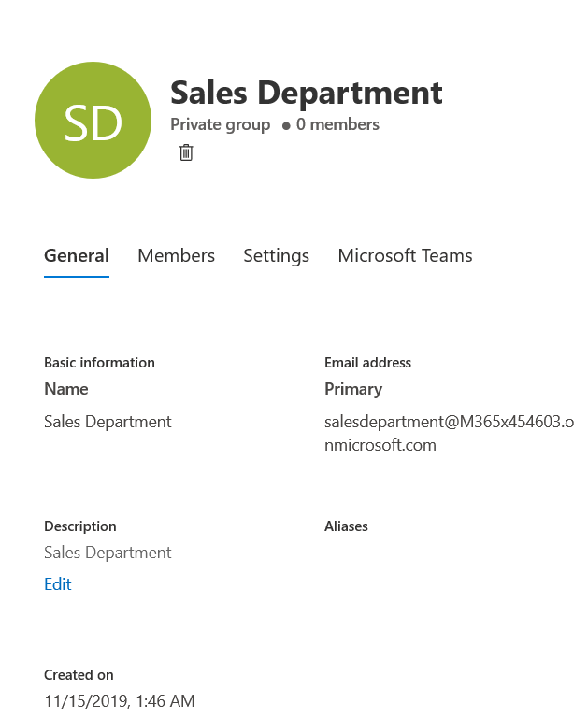588x720 pixels.
Task: Open the Settings tab
Action: (277, 256)
